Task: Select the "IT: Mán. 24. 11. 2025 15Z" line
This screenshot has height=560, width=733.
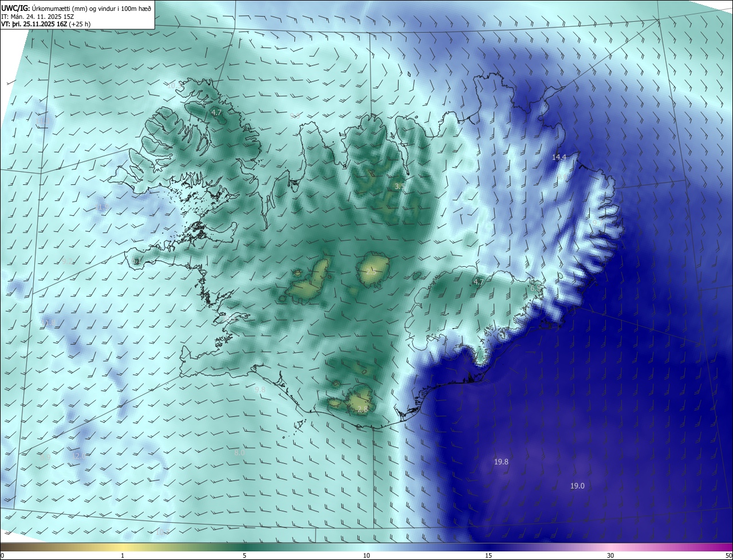Action: [x=38, y=16]
